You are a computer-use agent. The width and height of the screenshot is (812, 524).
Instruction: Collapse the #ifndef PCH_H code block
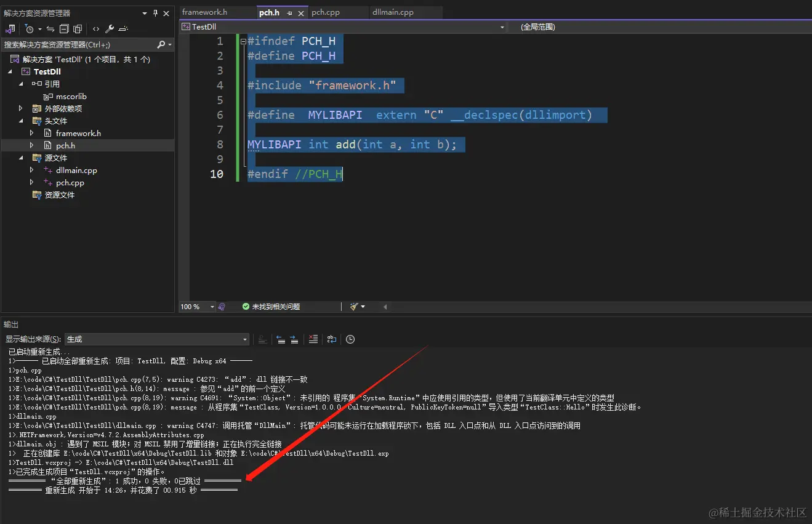click(x=244, y=42)
